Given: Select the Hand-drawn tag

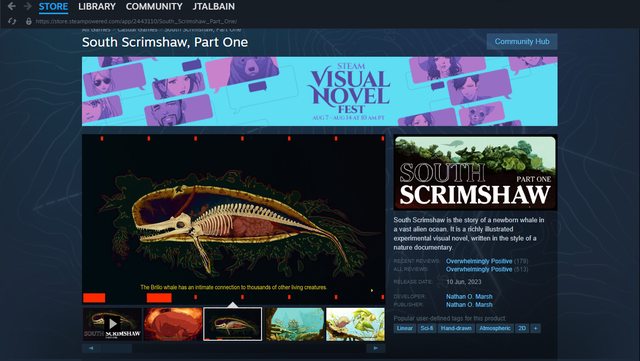Looking at the screenshot, I should click(456, 328).
